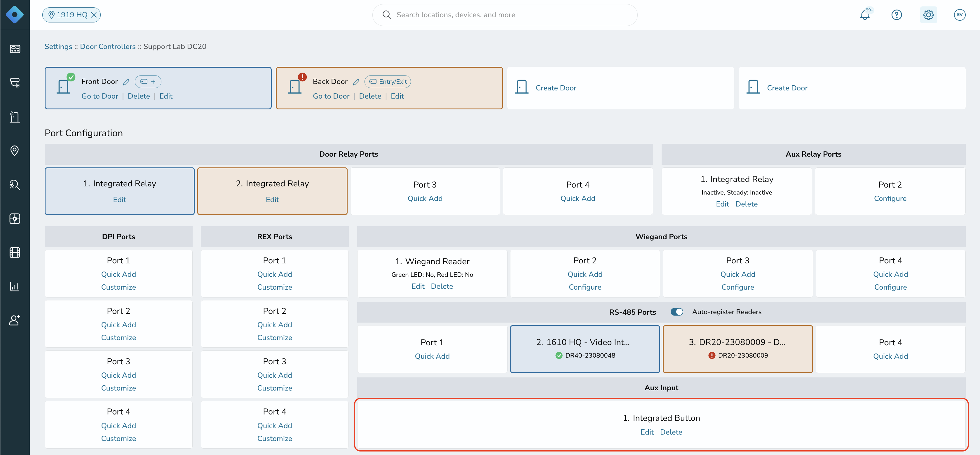This screenshot has width=980, height=455.
Task: Toggle Auto-register Readers switch
Action: 677,312
